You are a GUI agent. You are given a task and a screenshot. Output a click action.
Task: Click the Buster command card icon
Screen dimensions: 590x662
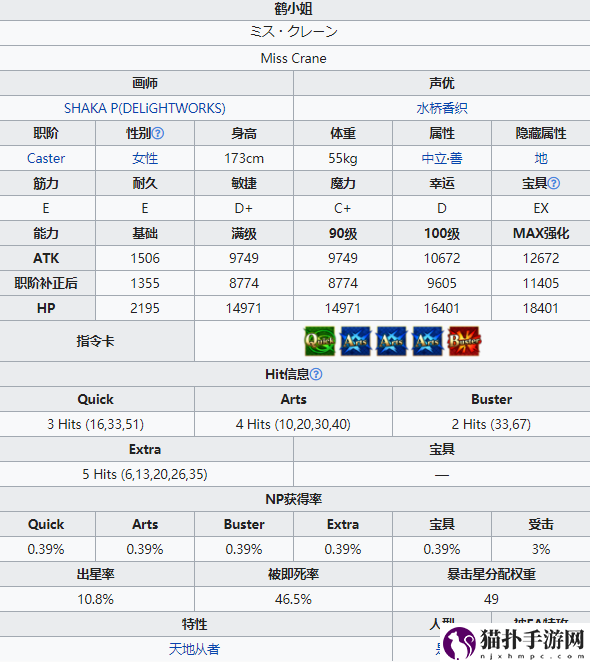pos(464,341)
